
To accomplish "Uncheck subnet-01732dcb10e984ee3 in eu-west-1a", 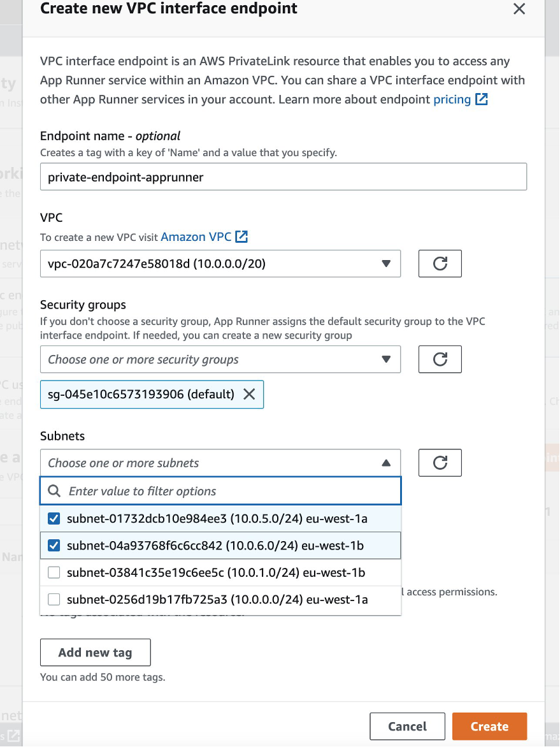I will [54, 518].
